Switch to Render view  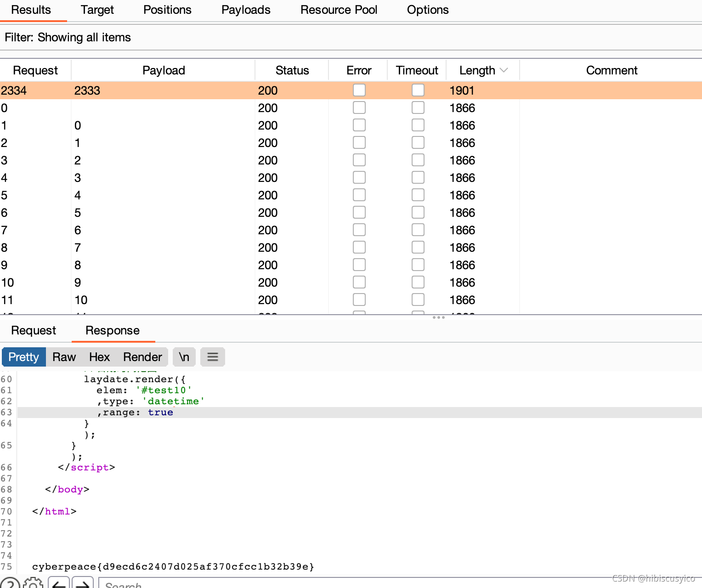point(142,357)
